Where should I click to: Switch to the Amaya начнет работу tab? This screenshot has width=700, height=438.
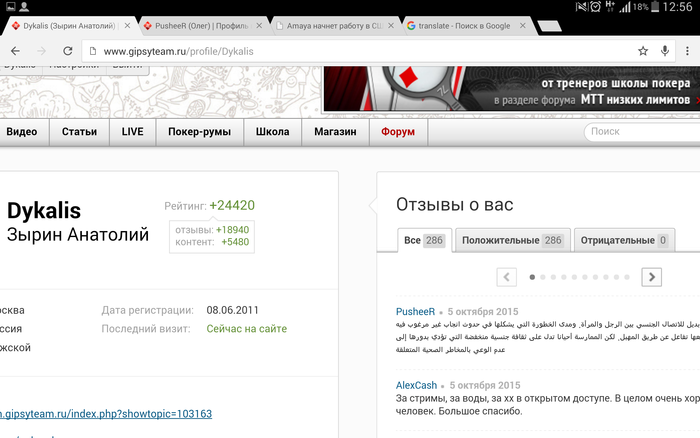click(335, 26)
